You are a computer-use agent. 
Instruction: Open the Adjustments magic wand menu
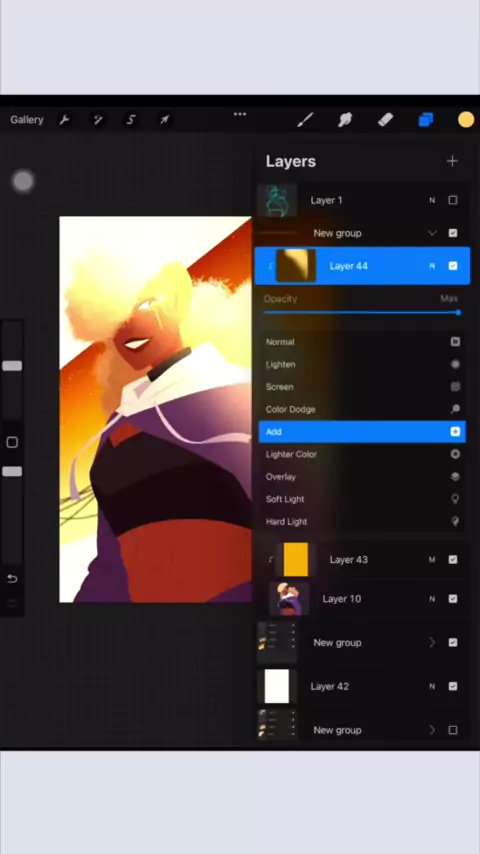pos(98,120)
